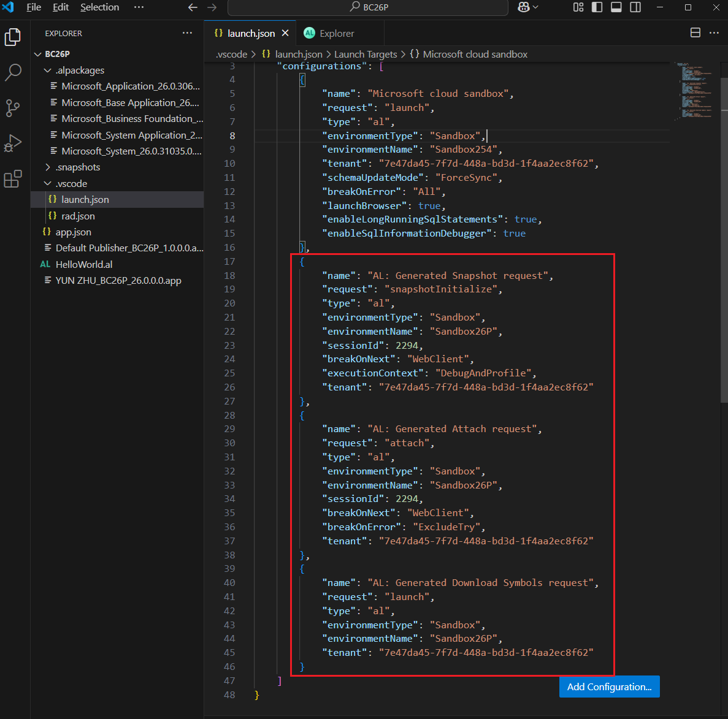Open the File menu
This screenshot has width=728, height=719.
(x=33, y=7)
